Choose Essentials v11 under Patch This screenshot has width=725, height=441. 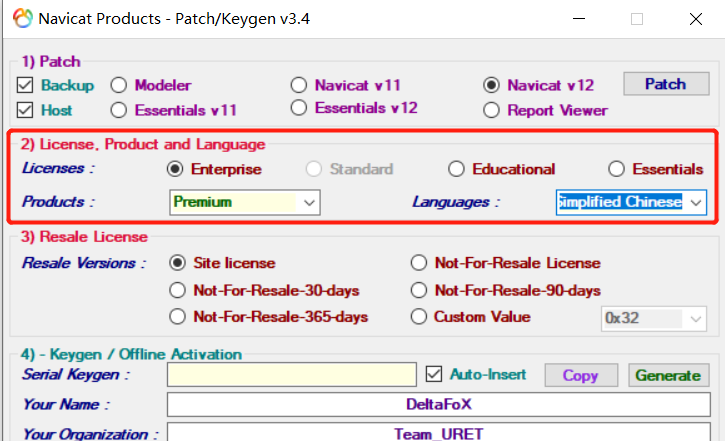tap(119, 110)
